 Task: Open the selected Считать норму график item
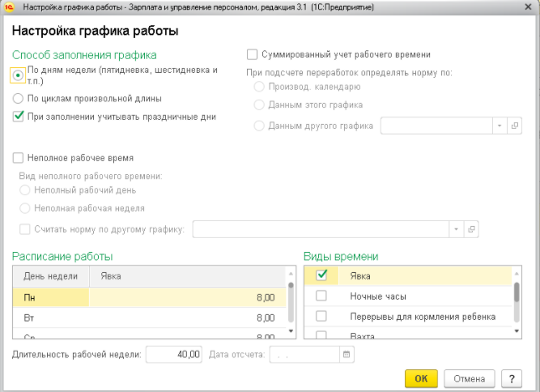pyautogui.click(x=471, y=229)
